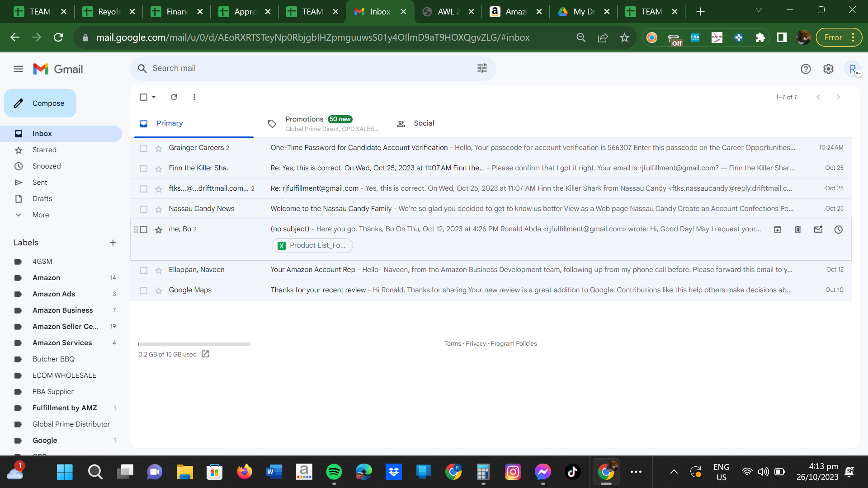Open the Chrome zoom magnifier icon
This screenshot has width=868, height=488.
pos(581,38)
